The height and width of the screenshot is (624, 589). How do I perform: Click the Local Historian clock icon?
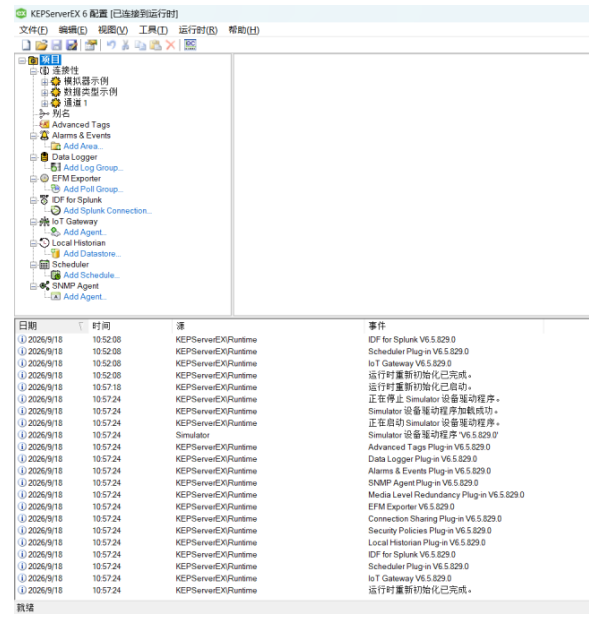pyautogui.click(x=44, y=243)
